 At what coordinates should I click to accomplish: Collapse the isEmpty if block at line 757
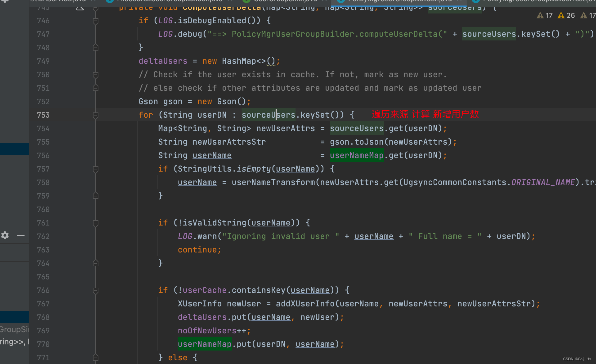coord(96,169)
